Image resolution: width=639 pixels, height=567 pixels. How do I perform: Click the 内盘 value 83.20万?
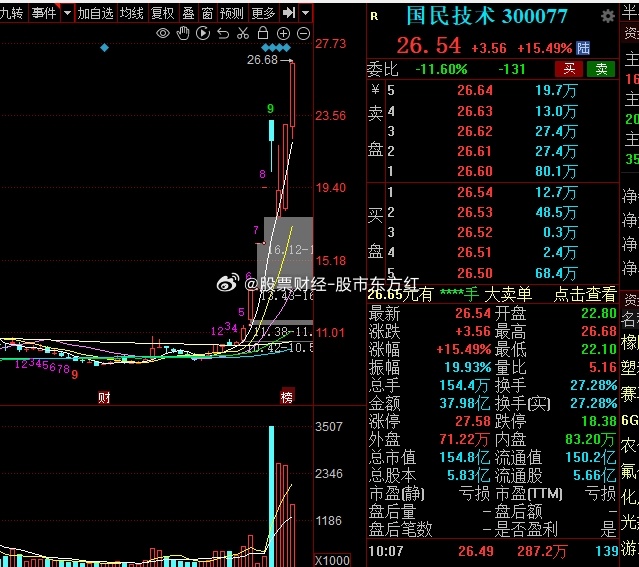591,439
